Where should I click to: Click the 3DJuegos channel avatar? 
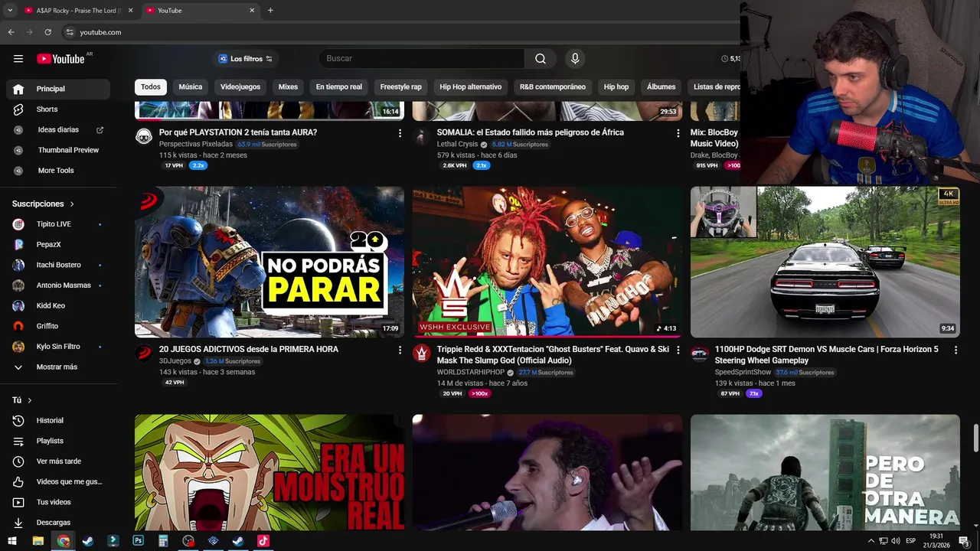[x=144, y=353]
